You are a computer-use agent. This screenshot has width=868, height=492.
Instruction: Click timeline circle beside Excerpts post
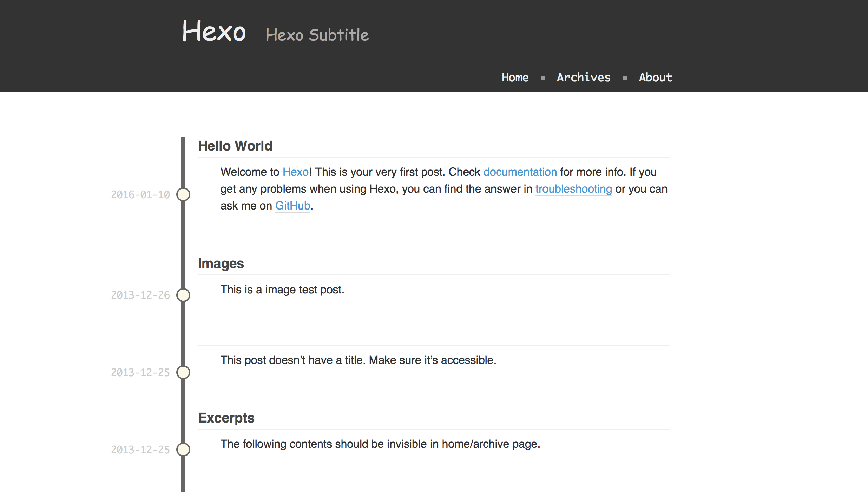point(183,450)
